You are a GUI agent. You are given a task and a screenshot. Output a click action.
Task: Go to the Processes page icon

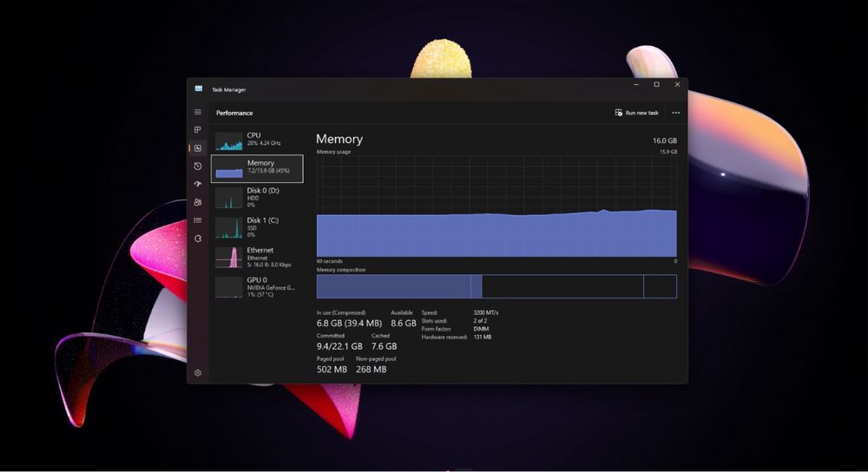pos(198,129)
